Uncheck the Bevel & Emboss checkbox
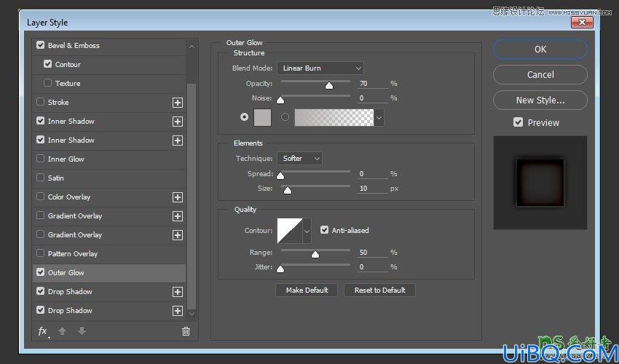 pos(40,45)
